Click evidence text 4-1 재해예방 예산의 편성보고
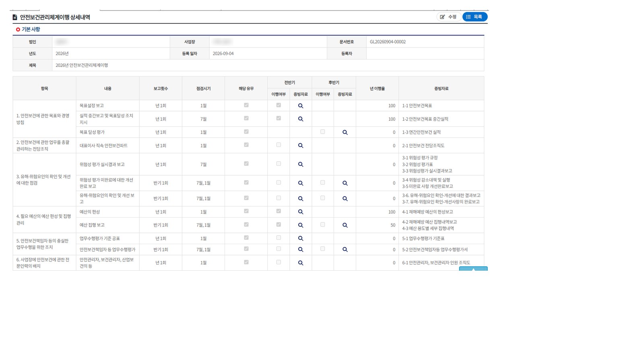This screenshot has width=644, height=362. point(427,212)
